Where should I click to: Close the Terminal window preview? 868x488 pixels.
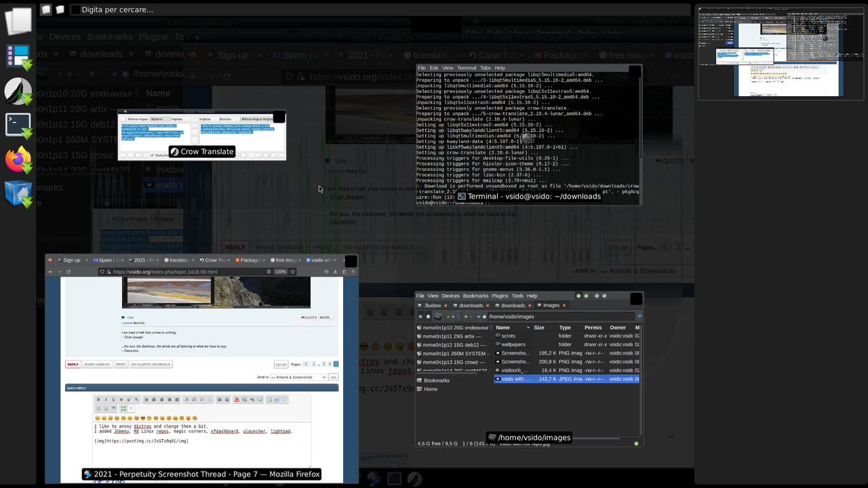(x=635, y=71)
